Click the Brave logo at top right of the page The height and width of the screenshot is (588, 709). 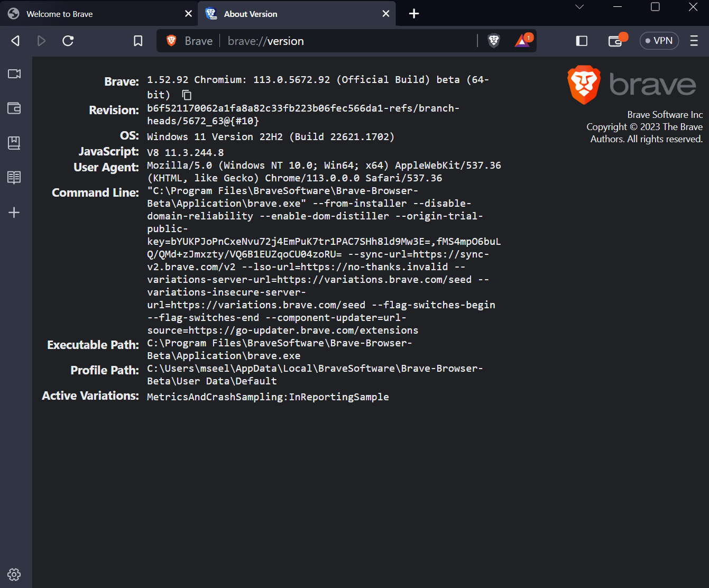point(632,85)
